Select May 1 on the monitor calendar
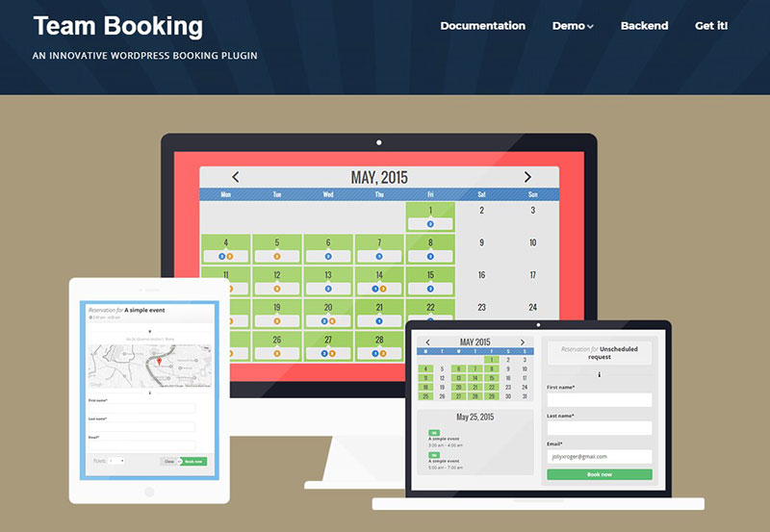 pos(430,216)
